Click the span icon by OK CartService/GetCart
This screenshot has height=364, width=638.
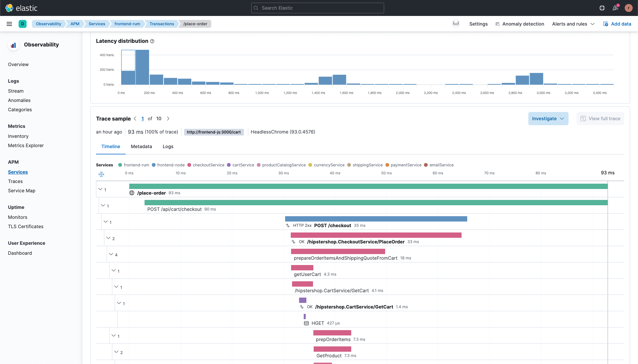[302, 307]
